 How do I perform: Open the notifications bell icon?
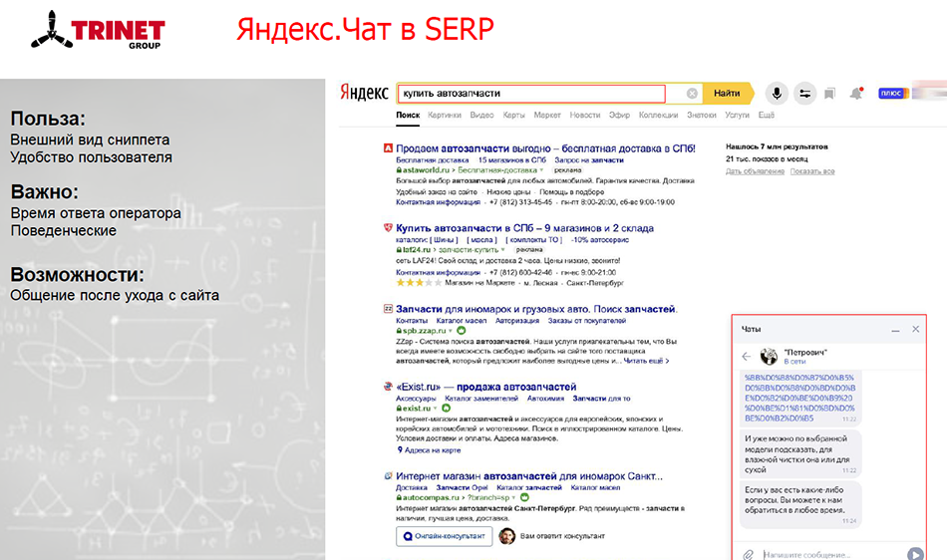(856, 94)
